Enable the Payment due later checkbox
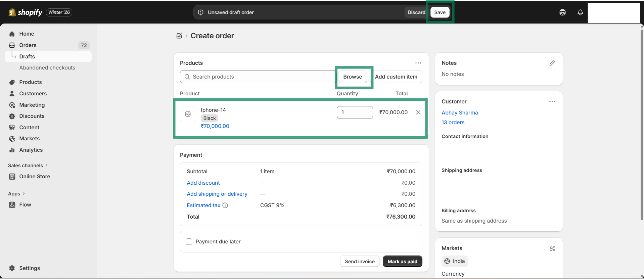644x279 pixels. [189, 242]
